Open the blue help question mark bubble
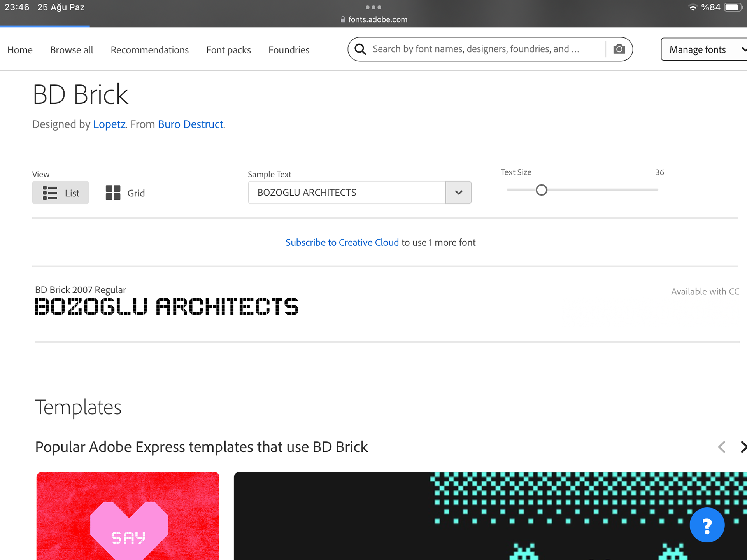The height and width of the screenshot is (560, 747). (x=707, y=525)
